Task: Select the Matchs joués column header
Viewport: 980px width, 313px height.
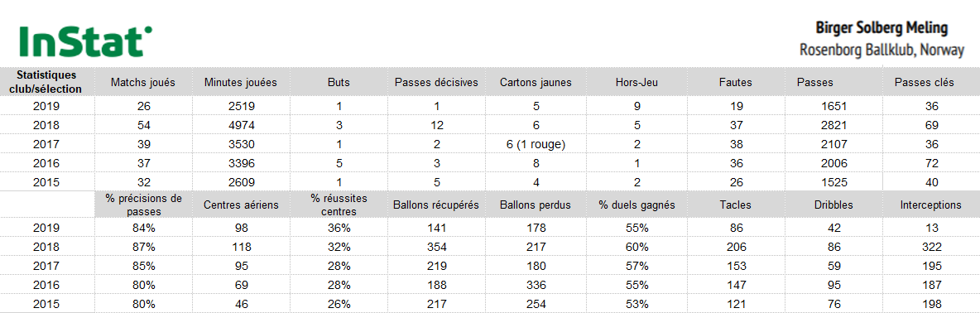Action: [x=142, y=82]
